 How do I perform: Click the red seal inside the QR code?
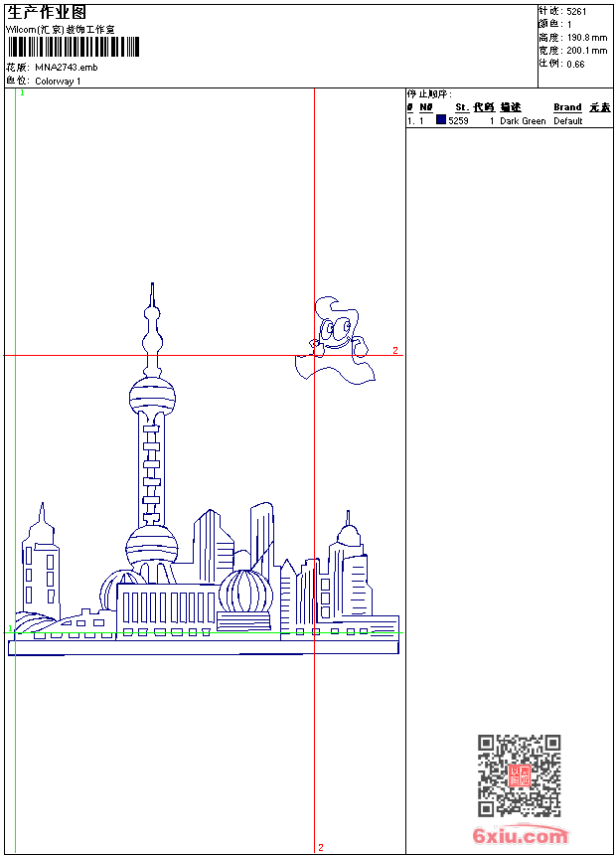pyautogui.click(x=519, y=775)
